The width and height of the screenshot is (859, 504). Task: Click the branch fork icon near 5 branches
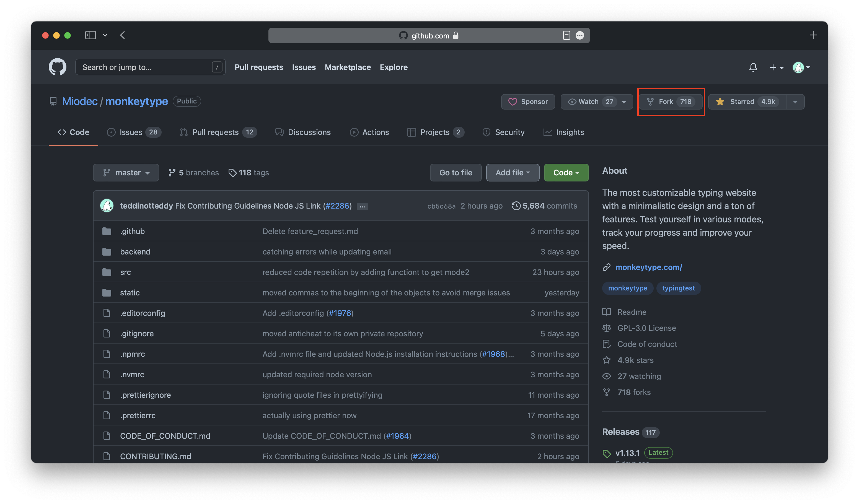tap(172, 173)
